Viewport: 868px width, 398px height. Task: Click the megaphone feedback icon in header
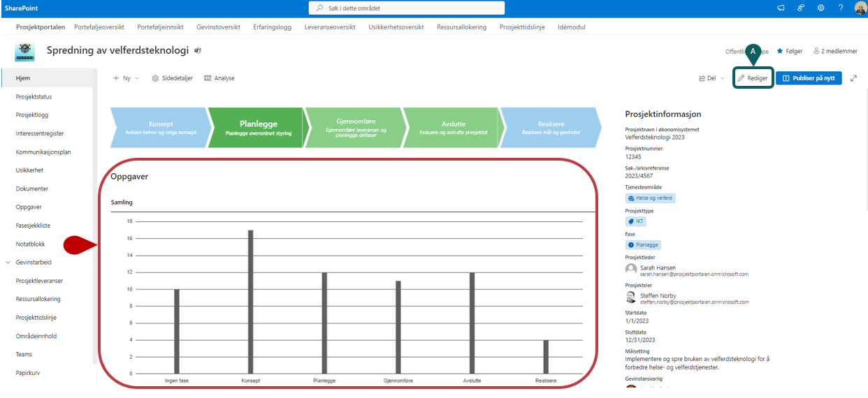point(781,8)
